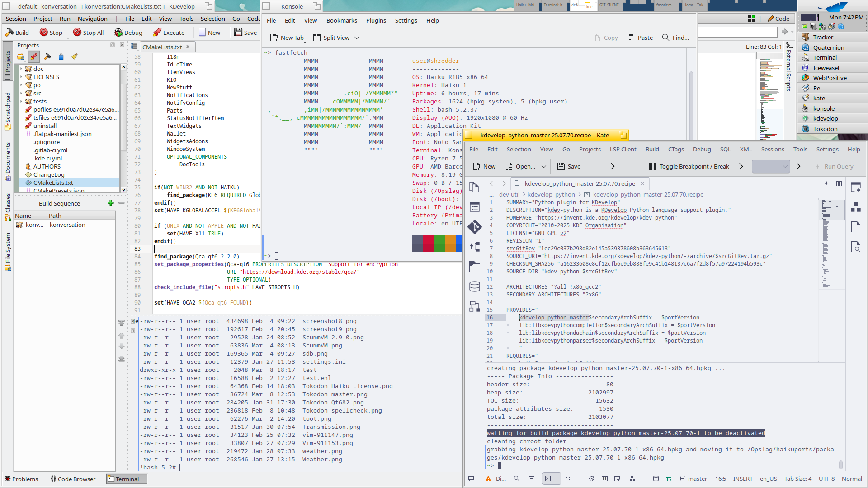Open the Navigation menu in KDevelop
The height and width of the screenshot is (488, 868).
(x=92, y=19)
